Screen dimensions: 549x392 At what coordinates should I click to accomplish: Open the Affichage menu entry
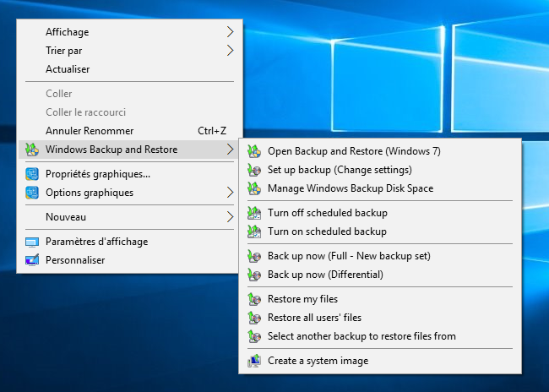point(129,32)
